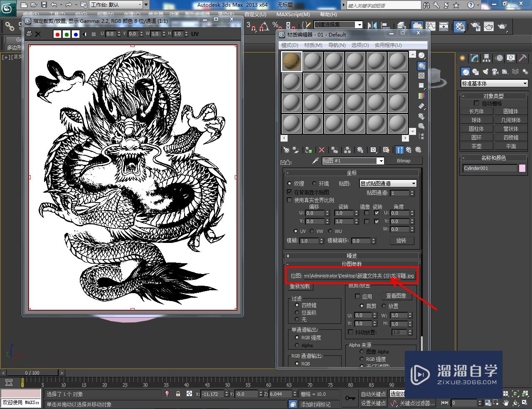Toggle 在背面显示贴图 checkbox
Screen dimensions: 532x409
tap(289, 192)
